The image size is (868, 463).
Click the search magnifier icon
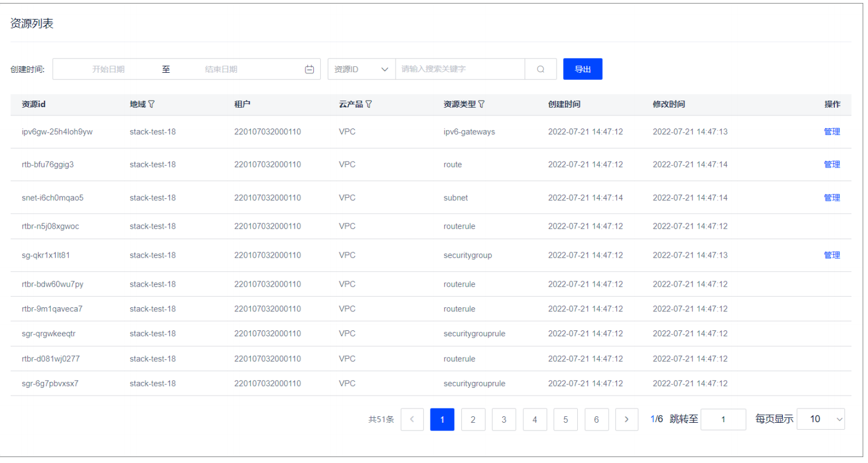(541, 69)
